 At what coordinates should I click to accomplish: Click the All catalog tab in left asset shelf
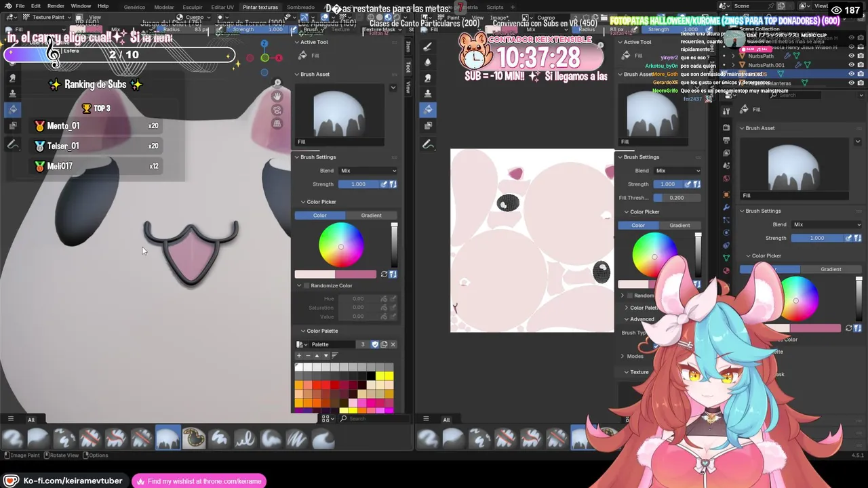coord(31,420)
